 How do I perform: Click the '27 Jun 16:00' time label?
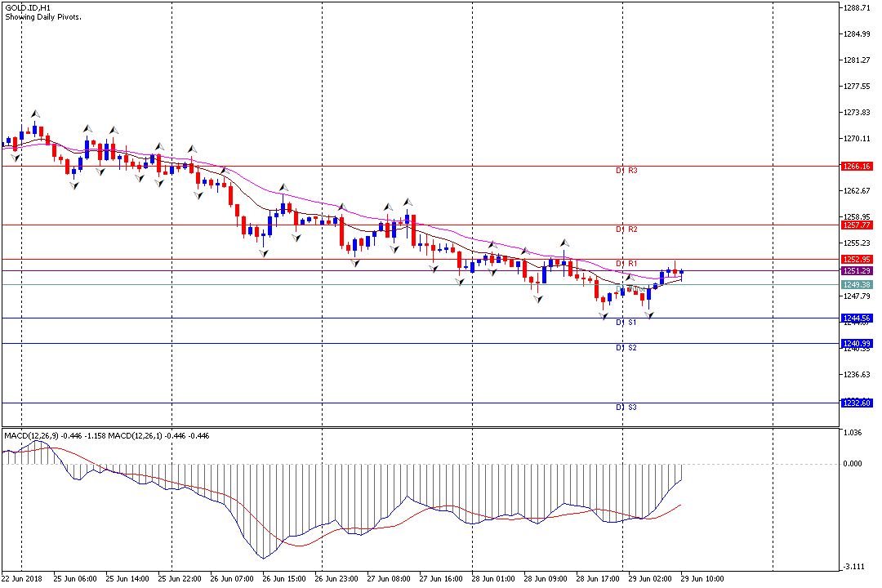tap(441, 579)
